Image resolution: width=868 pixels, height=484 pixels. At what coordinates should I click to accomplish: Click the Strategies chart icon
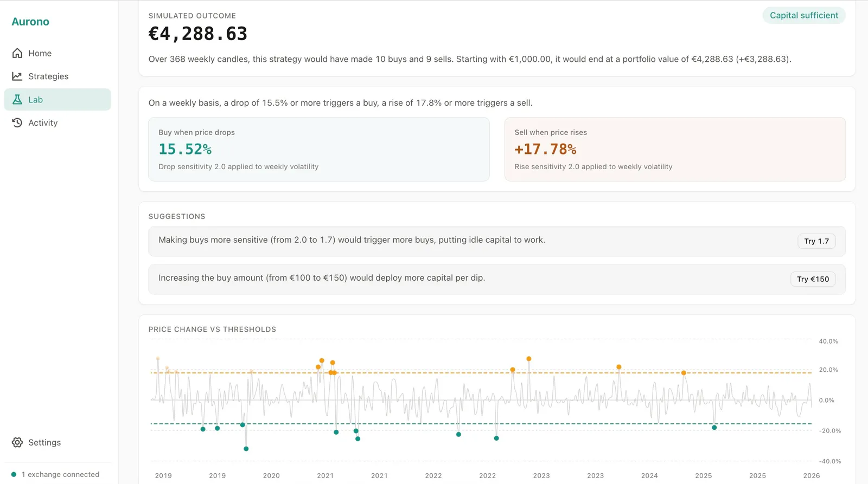[x=17, y=76]
